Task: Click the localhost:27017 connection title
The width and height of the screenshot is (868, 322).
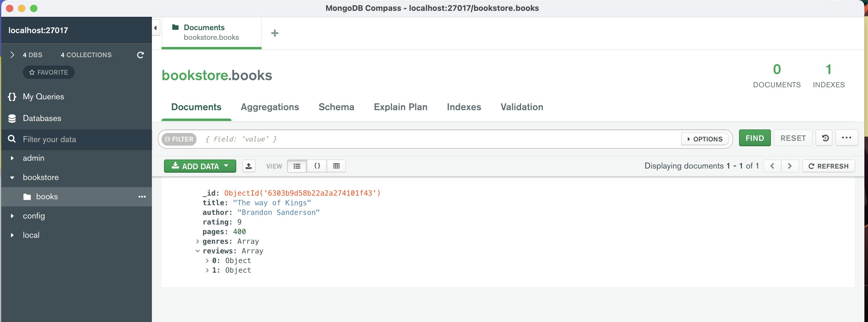Action: 38,30
